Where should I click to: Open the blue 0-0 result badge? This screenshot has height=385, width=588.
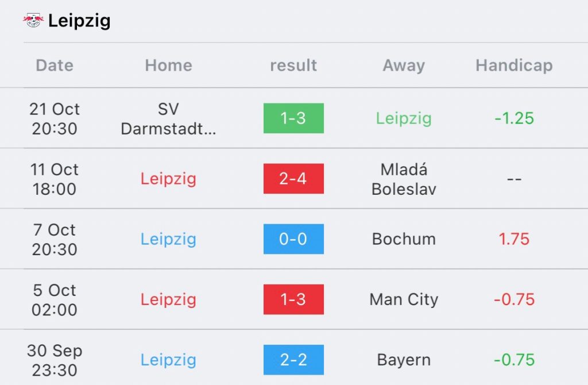coord(293,239)
